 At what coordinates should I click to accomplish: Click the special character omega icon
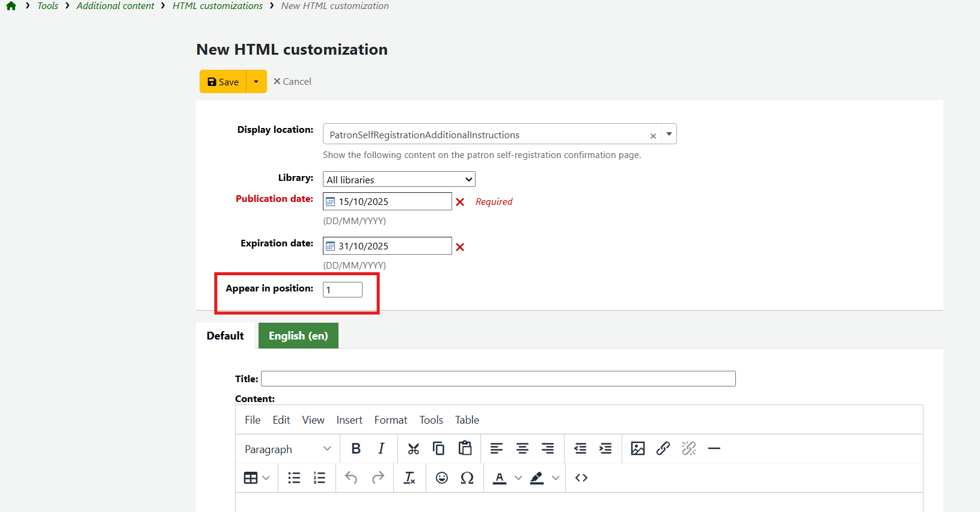467,478
